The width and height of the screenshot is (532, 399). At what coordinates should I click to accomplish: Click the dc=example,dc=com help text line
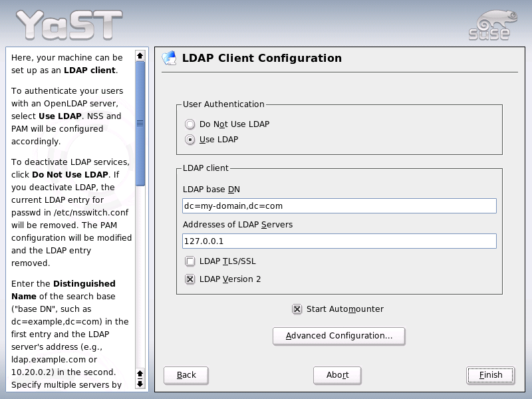point(70,322)
